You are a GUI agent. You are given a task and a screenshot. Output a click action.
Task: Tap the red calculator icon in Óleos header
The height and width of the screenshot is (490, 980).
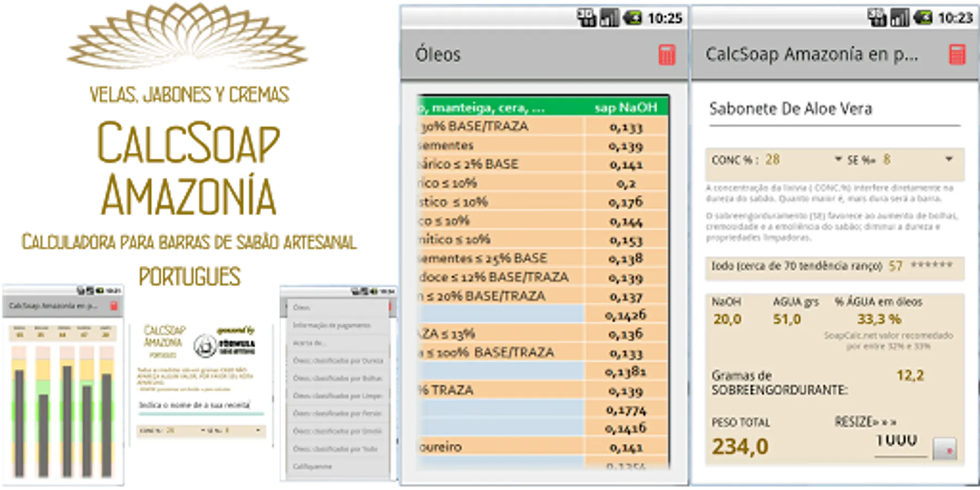(x=667, y=54)
